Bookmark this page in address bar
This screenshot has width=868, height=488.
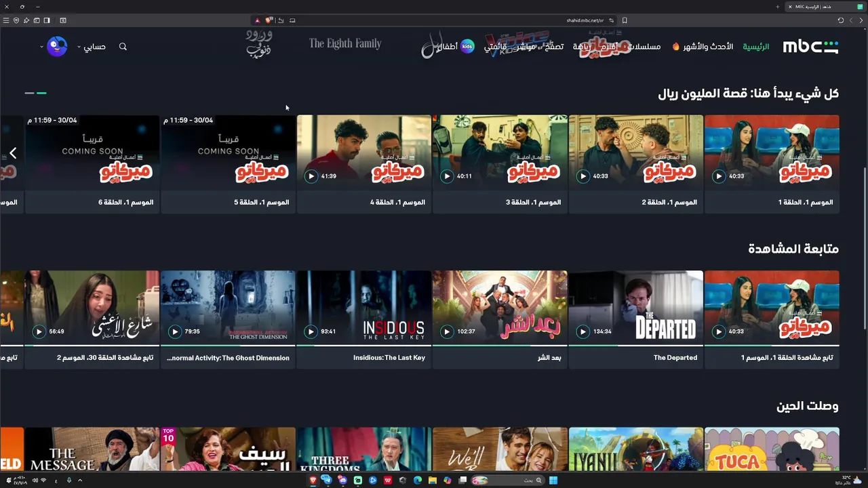point(625,20)
